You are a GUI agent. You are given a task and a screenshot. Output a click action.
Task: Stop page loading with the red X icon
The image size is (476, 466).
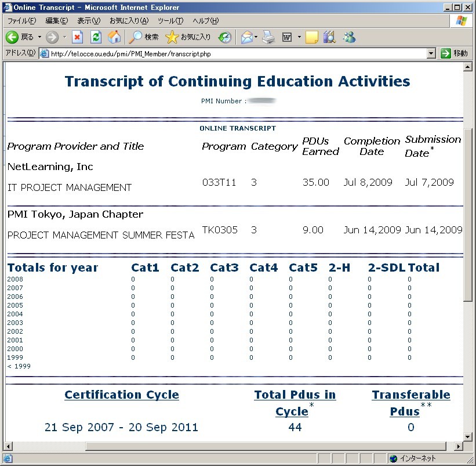click(x=78, y=37)
